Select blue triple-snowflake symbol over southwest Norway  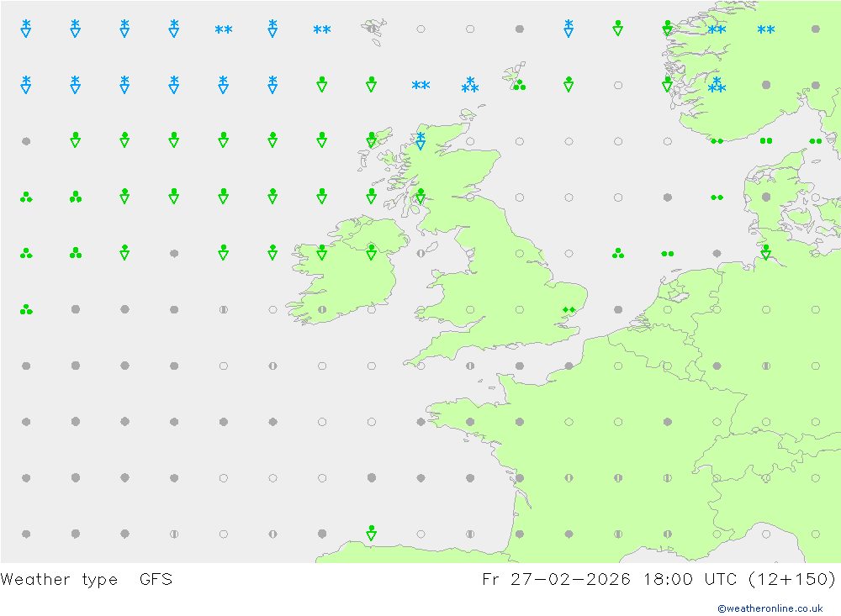(x=717, y=85)
